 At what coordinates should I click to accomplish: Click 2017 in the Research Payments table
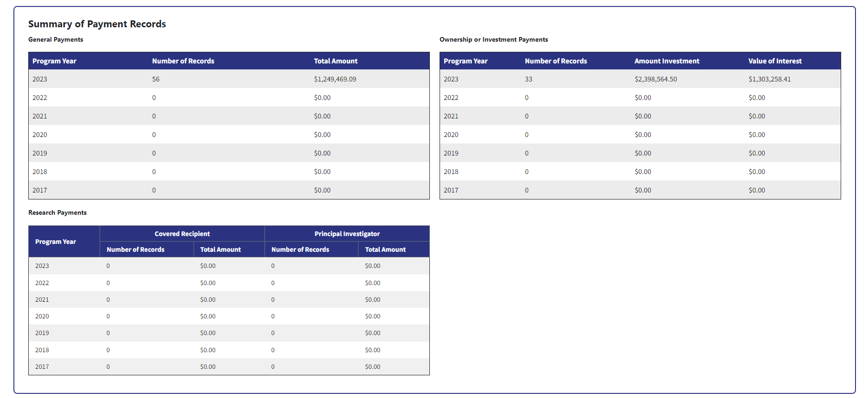42,367
